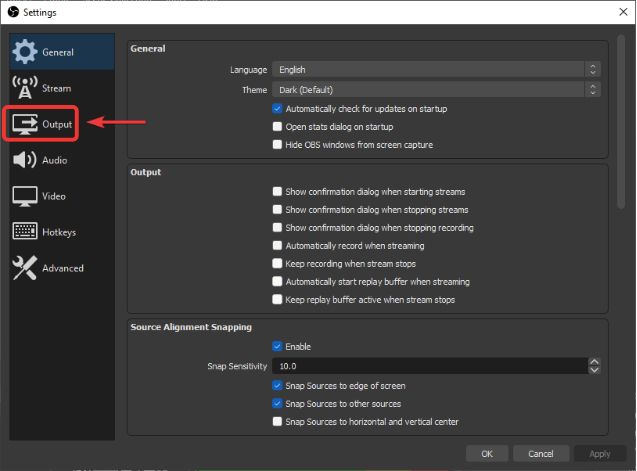Enable automatically start replay buffer when streaming
This screenshot has height=471, width=637.
point(277,281)
